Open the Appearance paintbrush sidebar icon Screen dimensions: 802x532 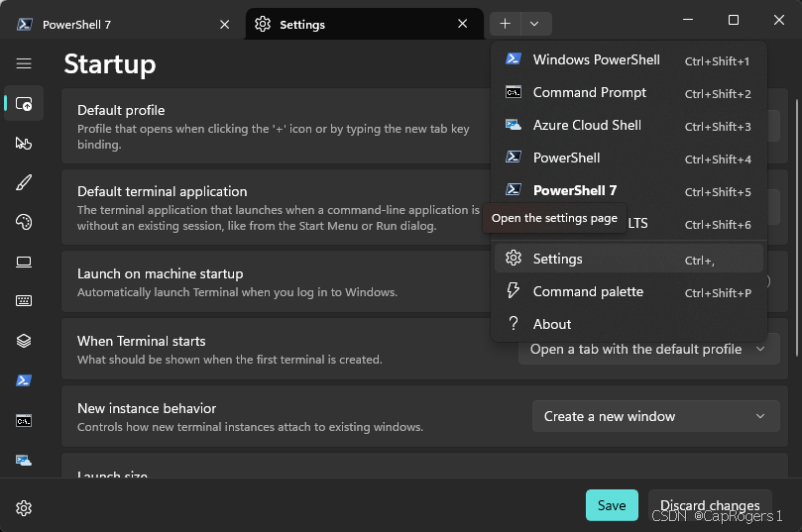click(x=24, y=182)
